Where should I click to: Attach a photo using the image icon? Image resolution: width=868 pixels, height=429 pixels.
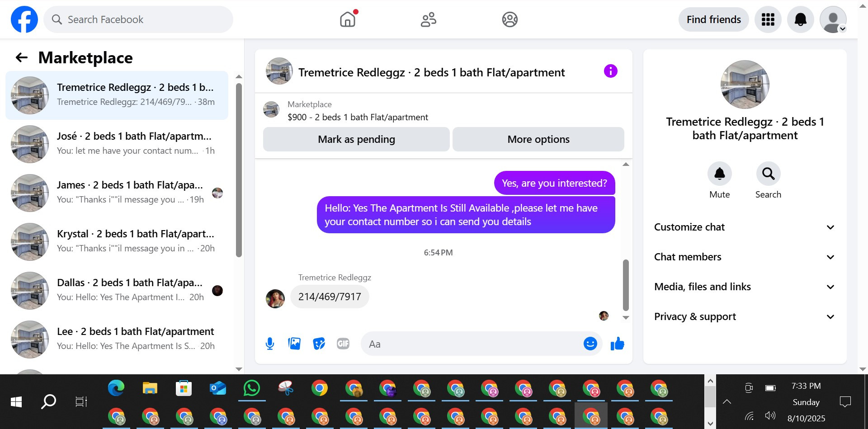point(294,344)
